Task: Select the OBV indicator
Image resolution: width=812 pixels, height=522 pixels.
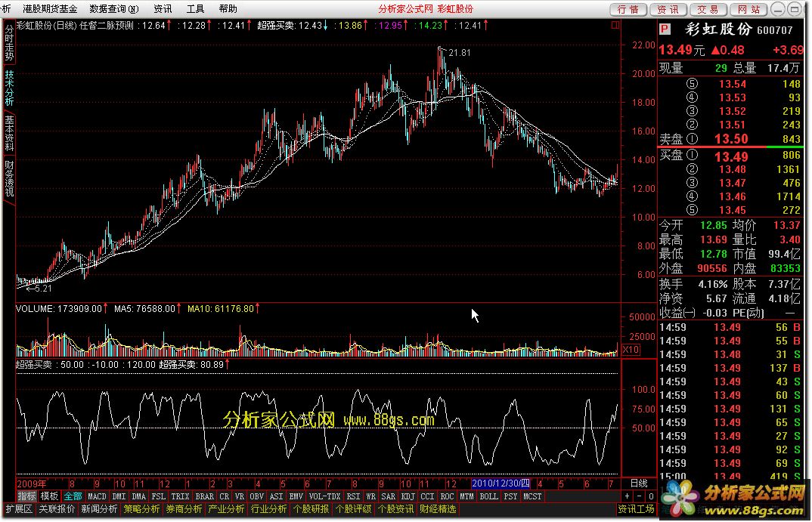Action: pos(257,496)
